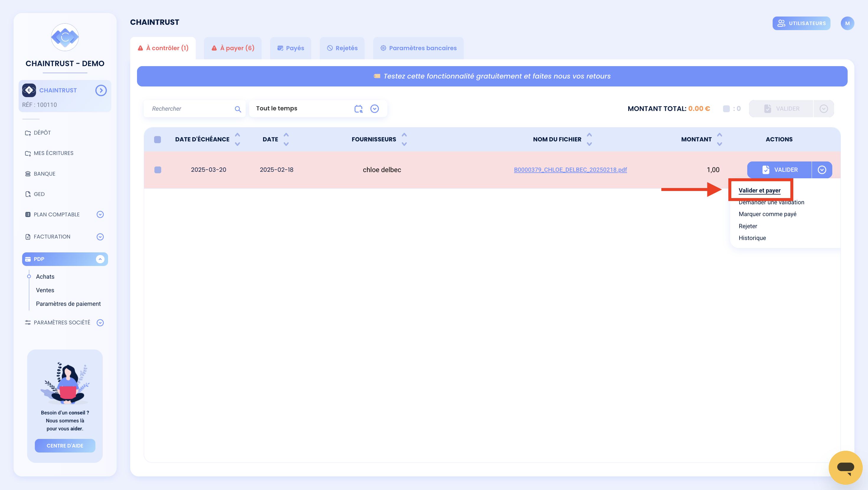The width and height of the screenshot is (868, 490).
Task: Open Paramètres de paiement
Action: (68, 304)
